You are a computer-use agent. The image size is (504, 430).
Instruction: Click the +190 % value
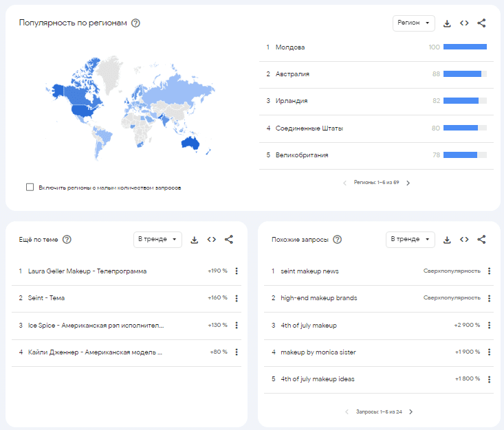pos(217,271)
